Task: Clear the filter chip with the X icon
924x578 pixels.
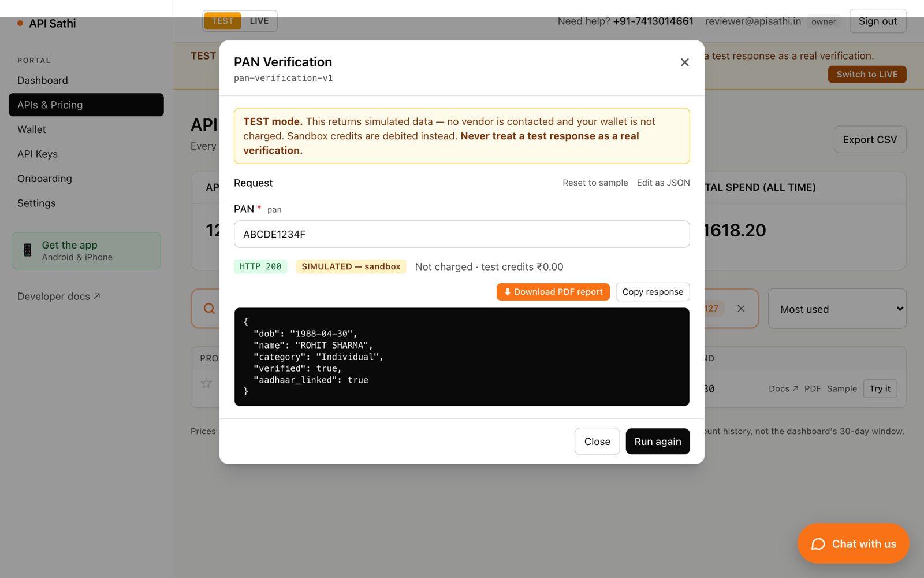Action: [x=741, y=309]
